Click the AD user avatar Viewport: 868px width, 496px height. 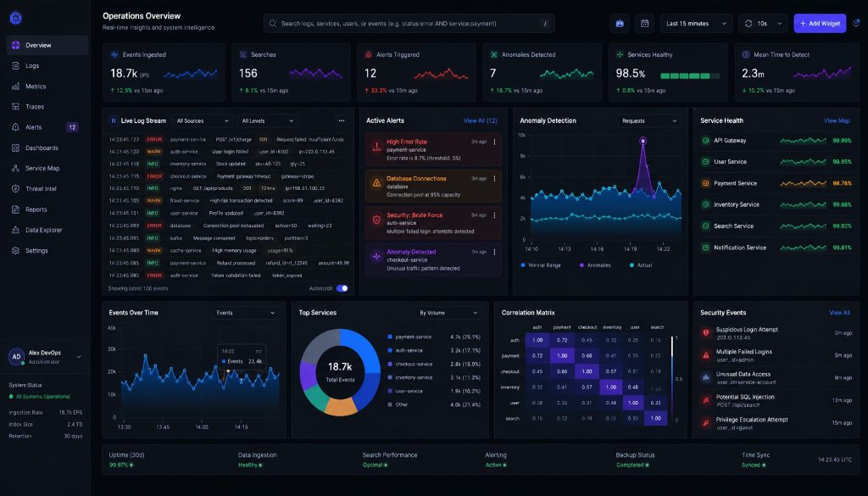pyautogui.click(x=16, y=357)
